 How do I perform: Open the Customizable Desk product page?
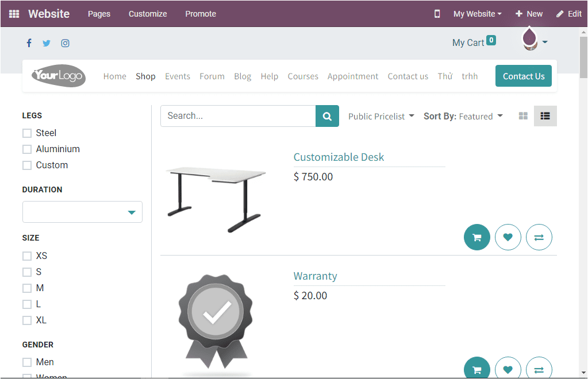click(x=339, y=157)
